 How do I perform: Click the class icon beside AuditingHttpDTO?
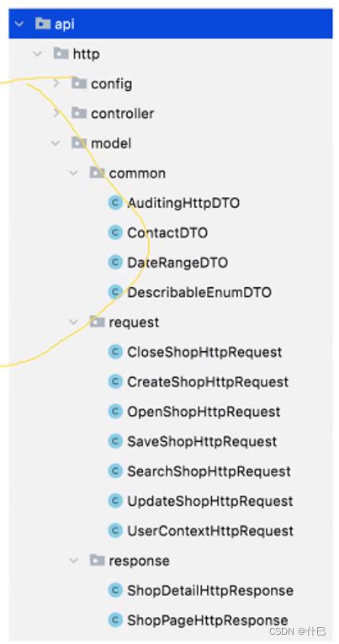[115, 203]
